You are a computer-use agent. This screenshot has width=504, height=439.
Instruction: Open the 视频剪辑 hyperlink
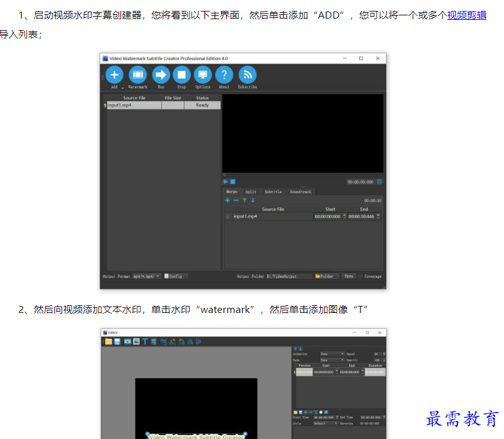tap(466, 15)
